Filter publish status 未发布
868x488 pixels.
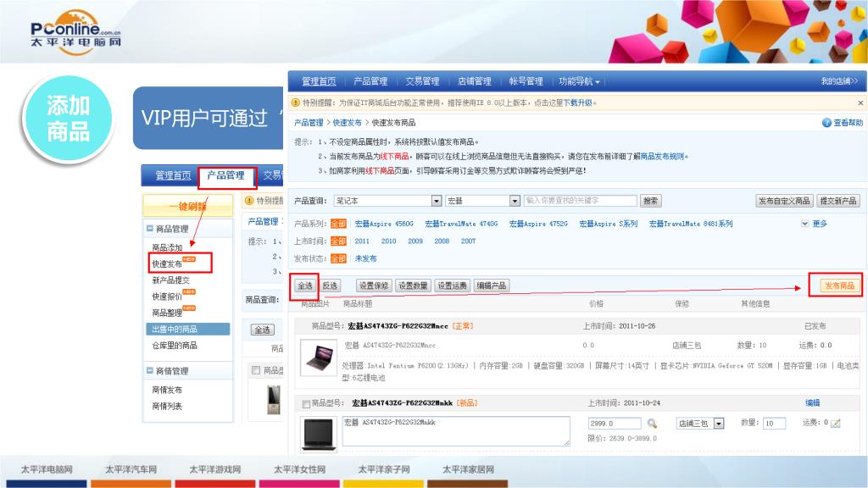[x=365, y=258]
